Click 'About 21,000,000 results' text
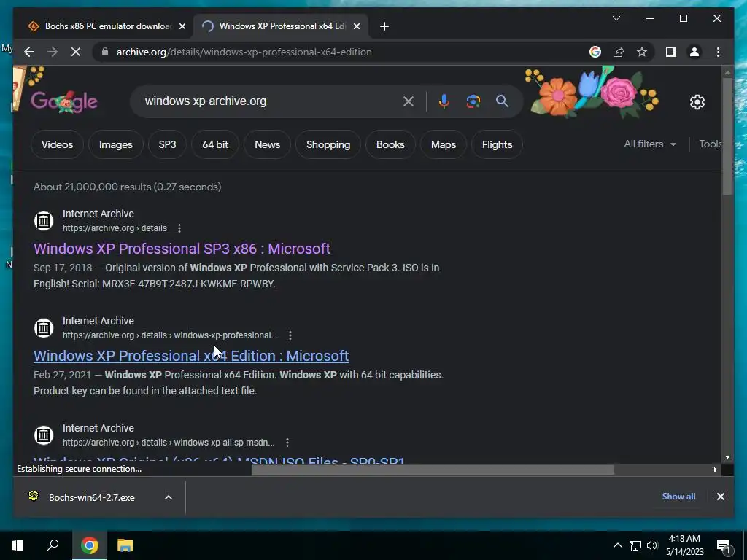Image resolution: width=747 pixels, height=560 pixels. click(x=127, y=187)
